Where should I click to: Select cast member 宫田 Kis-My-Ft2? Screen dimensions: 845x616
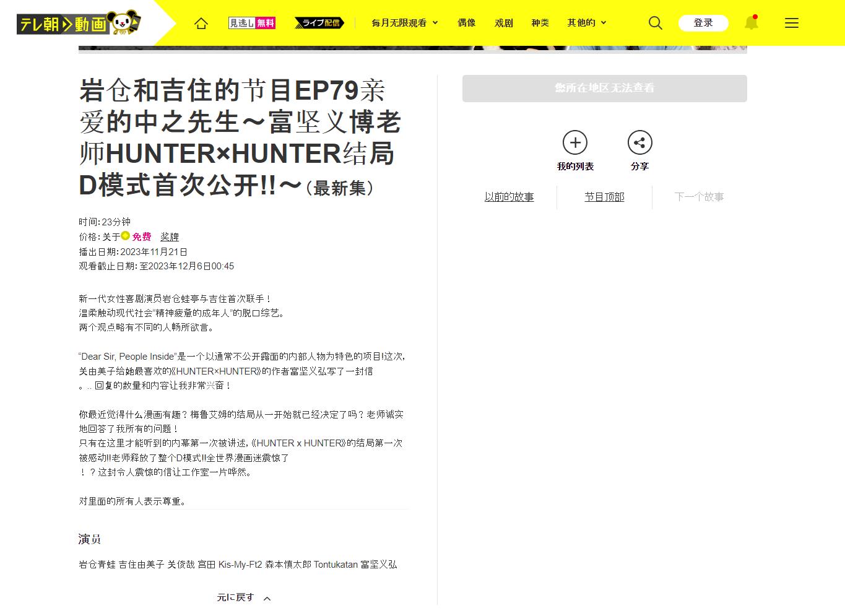230,565
